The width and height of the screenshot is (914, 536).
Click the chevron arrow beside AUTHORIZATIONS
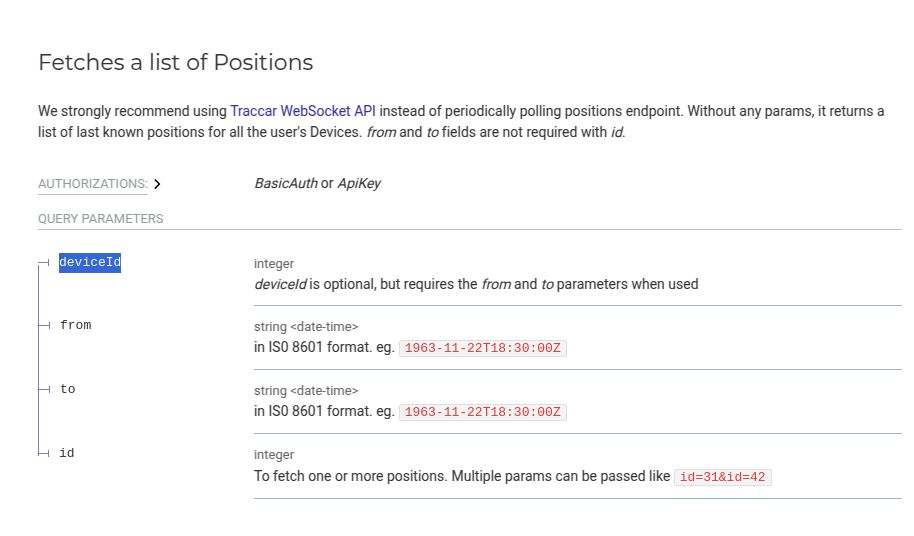157,184
